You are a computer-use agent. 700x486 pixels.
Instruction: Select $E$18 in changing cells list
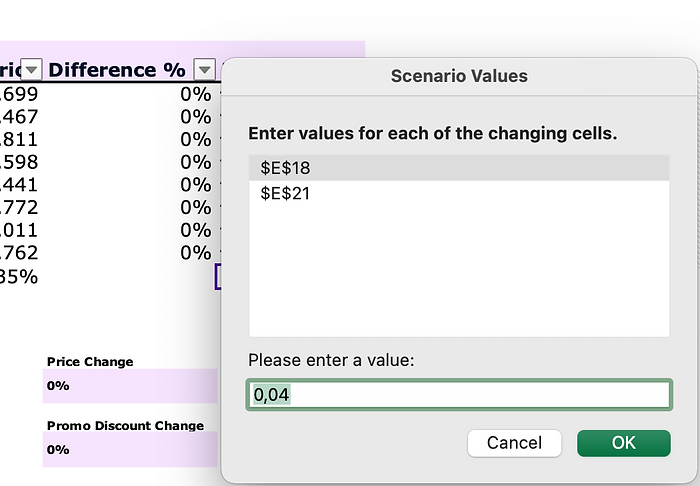tap(458, 168)
